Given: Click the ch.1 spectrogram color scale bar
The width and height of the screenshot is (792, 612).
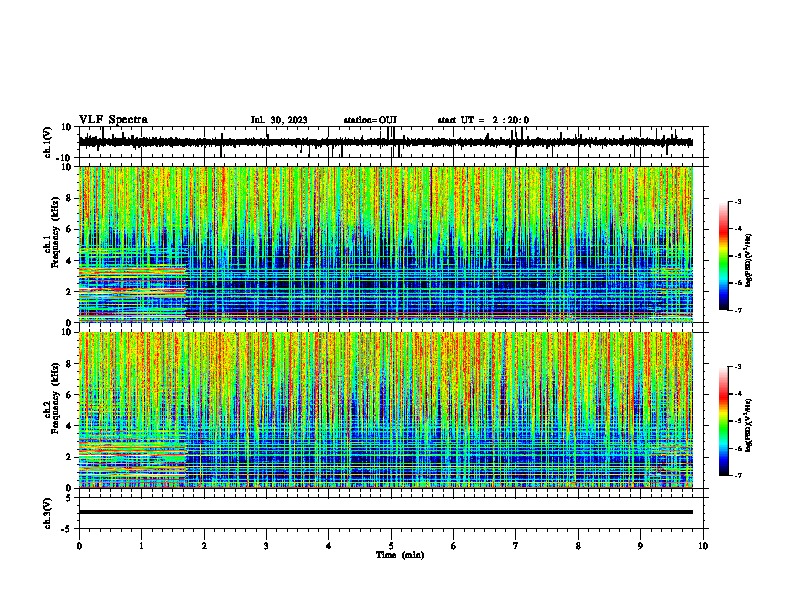Looking at the screenshot, I should pyautogui.click(x=724, y=256).
